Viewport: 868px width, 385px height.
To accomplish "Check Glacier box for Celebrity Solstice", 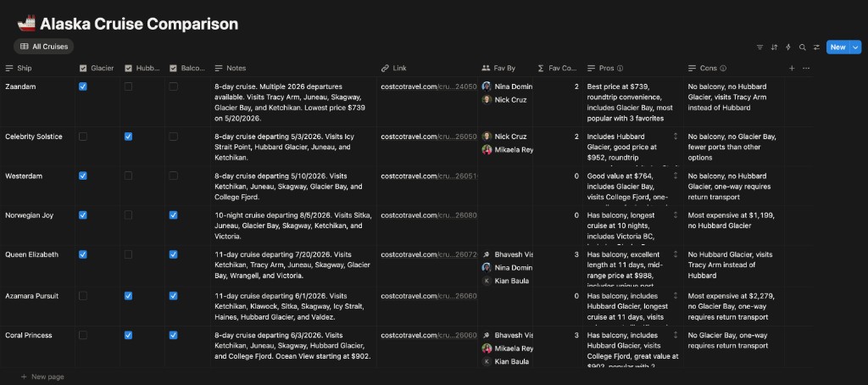I will coord(83,137).
